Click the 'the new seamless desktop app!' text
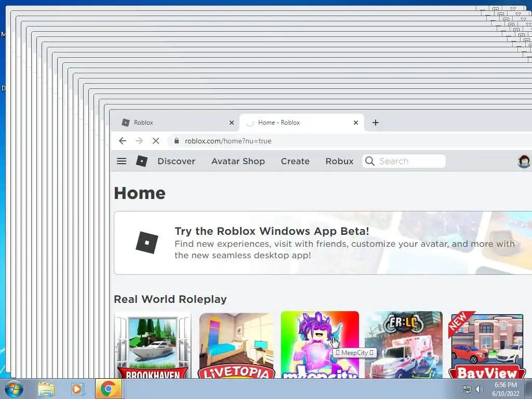This screenshot has height=399, width=532. 243,256
